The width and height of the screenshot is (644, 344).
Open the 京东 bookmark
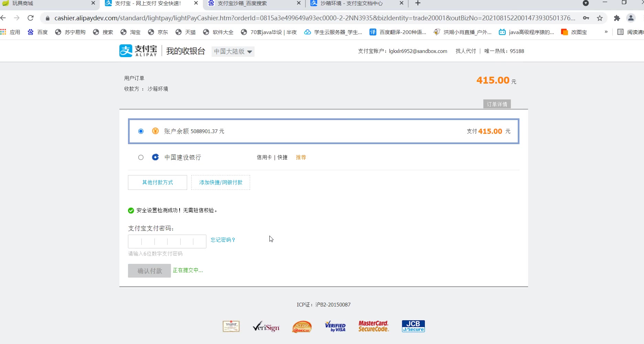click(x=158, y=32)
